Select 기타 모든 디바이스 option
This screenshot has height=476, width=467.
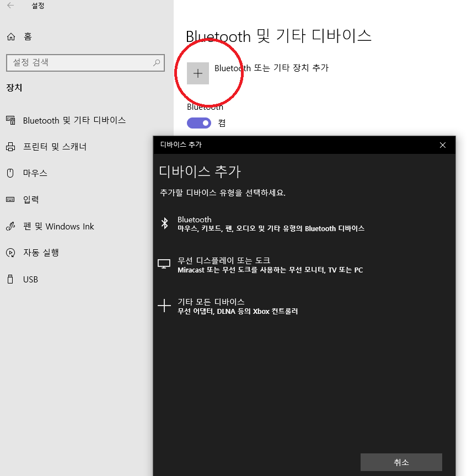pyautogui.click(x=238, y=306)
